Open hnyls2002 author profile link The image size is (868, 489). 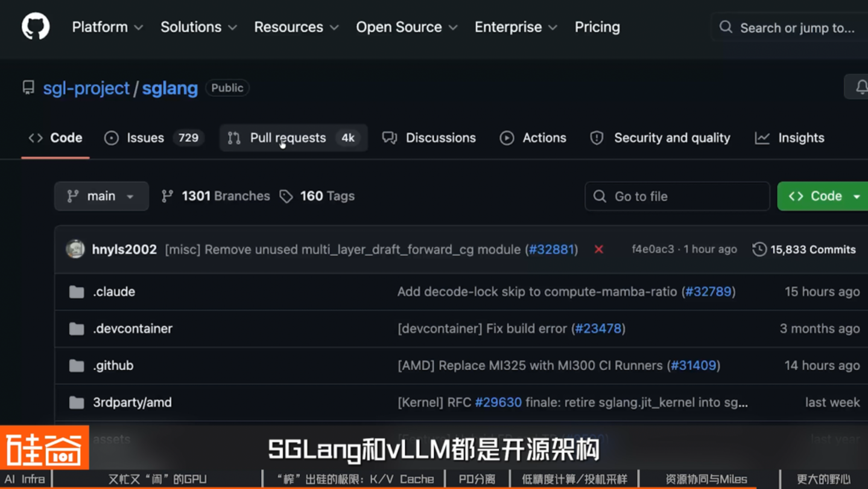[124, 249]
